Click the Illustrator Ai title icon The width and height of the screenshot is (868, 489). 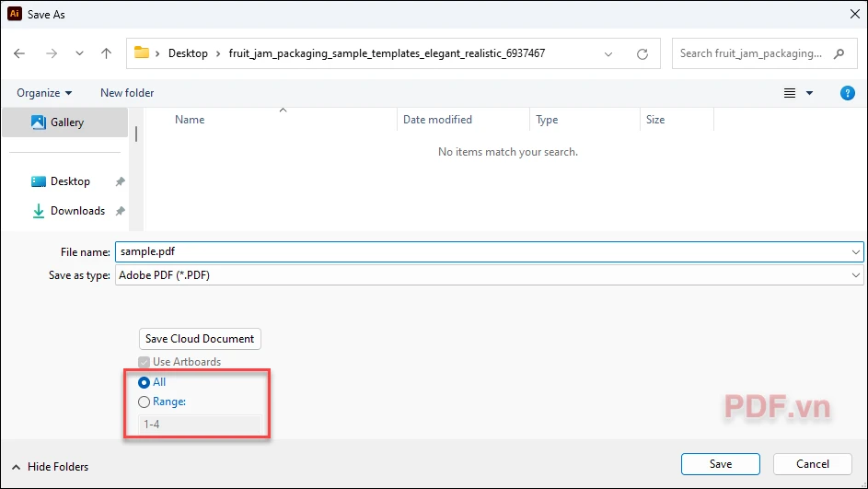pos(15,14)
